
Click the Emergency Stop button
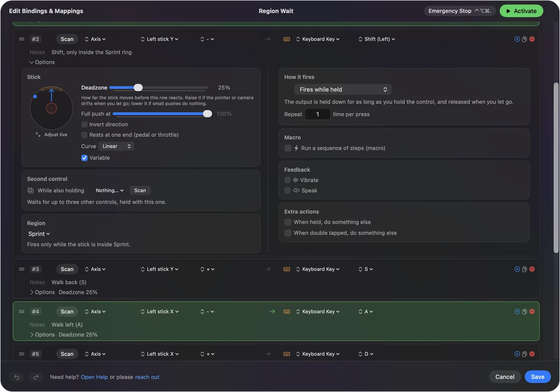click(x=460, y=11)
